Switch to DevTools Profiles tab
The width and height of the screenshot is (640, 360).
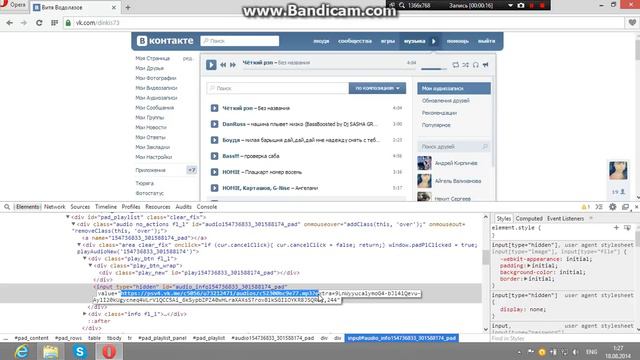(x=131, y=207)
